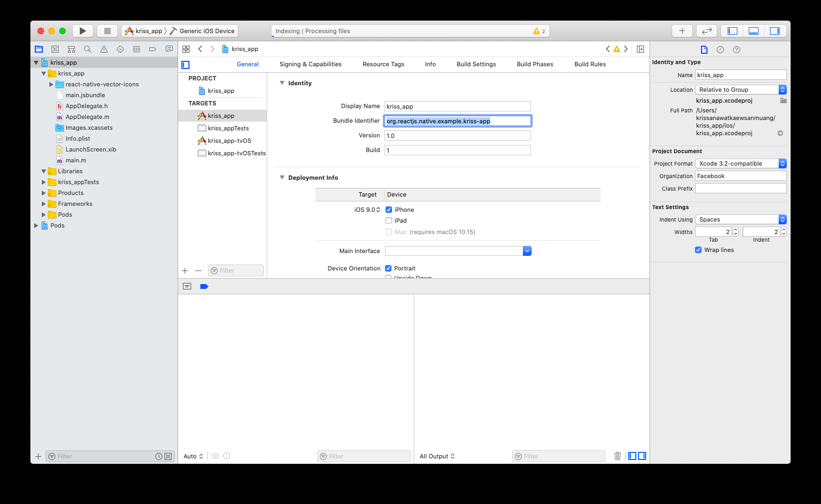The width and height of the screenshot is (821, 504).
Task: Show the Issue navigator warning triangle
Action: pyautogui.click(x=104, y=49)
